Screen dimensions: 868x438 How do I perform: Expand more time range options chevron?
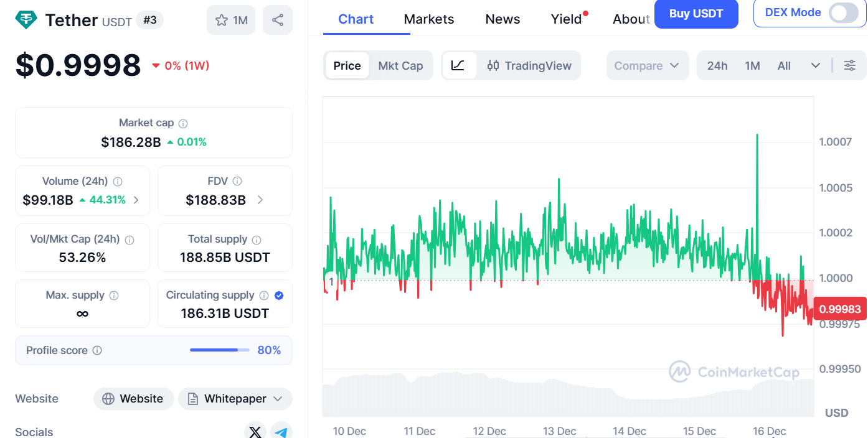(x=815, y=65)
